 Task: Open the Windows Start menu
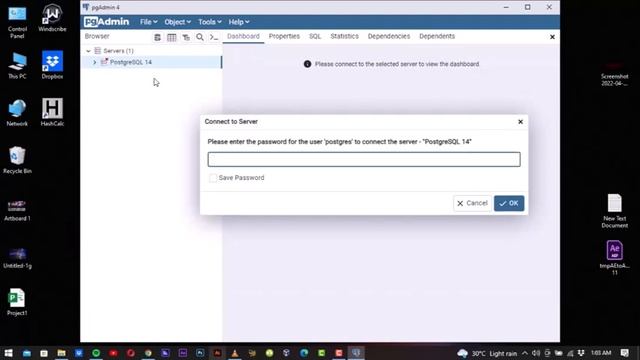pos(8,353)
